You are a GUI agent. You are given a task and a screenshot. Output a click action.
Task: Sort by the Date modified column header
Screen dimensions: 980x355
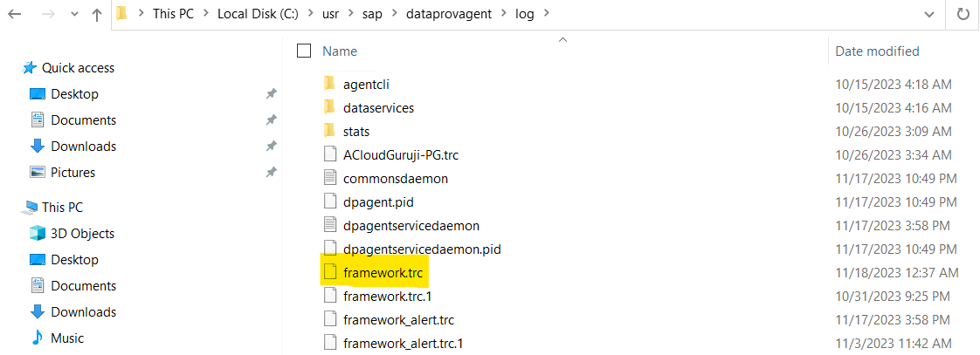(877, 51)
